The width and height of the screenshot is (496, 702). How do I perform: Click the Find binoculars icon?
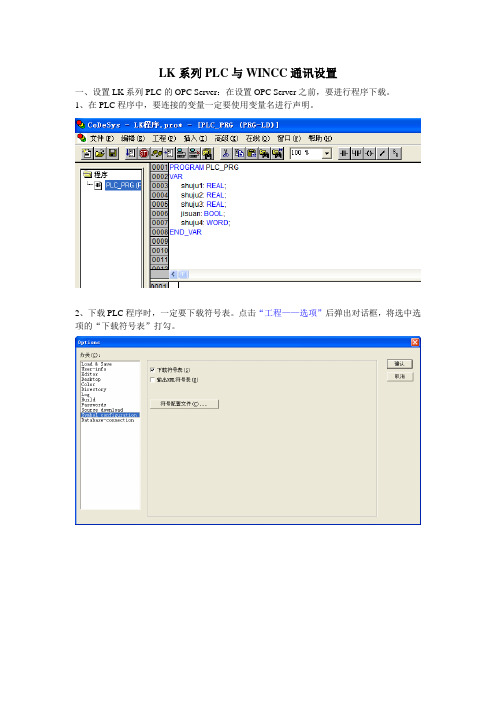[x=264, y=154]
